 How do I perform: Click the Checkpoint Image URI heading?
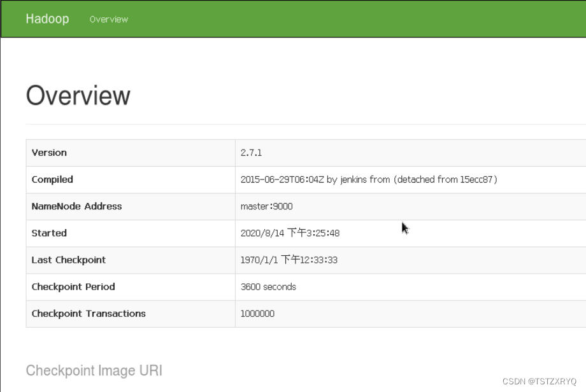(94, 371)
